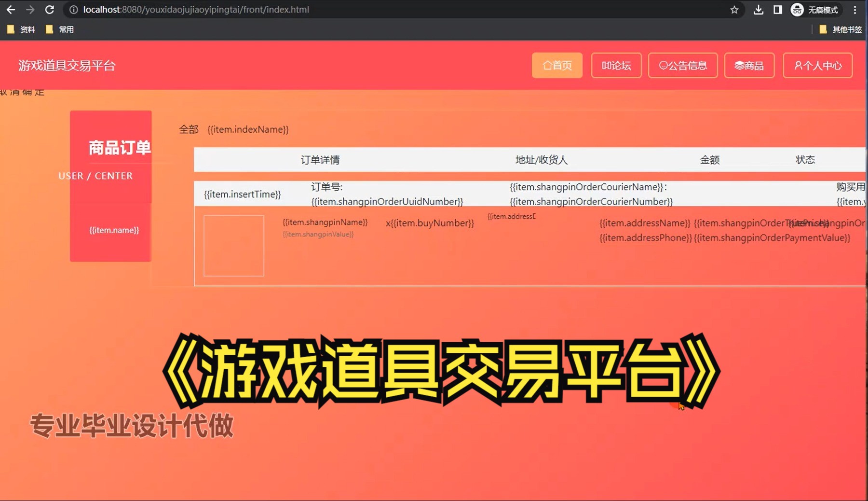The height and width of the screenshot is (501, 868).
Task: Toggle the browser side panel icon
Action: 777,10
